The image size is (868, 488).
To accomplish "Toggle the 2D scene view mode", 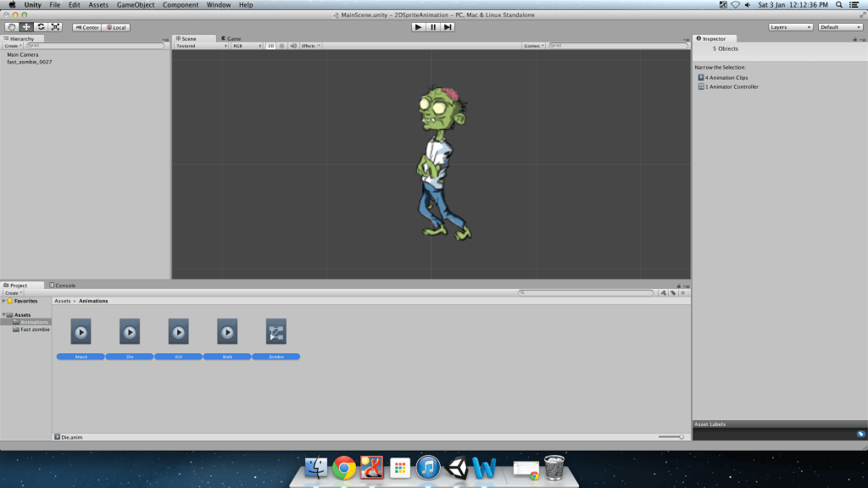I will pyautogui.click(x=270, y=46).
